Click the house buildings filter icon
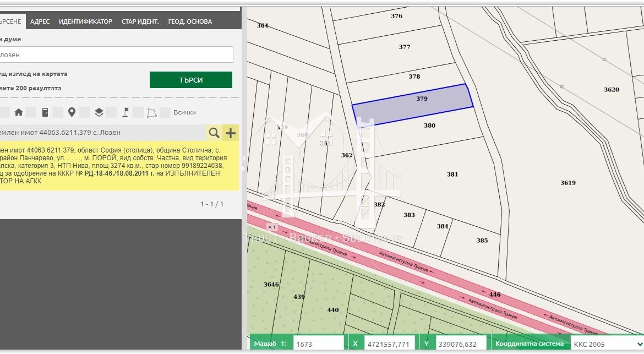This screenshot has width=644, height=354. coord(19,112)
